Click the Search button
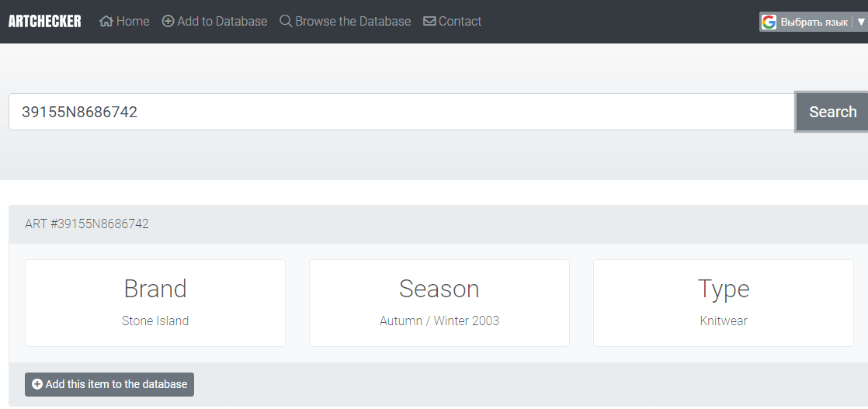Image resolution: width=868 pixels, height=409 pixels. [x=832, y=112]
